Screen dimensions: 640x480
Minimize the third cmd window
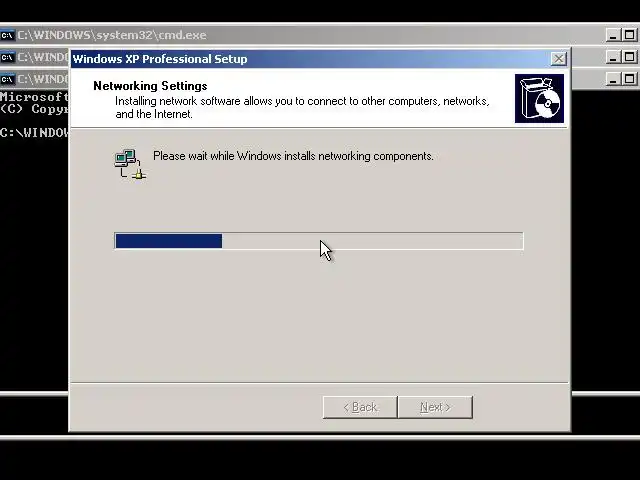(x=613, y=79)
